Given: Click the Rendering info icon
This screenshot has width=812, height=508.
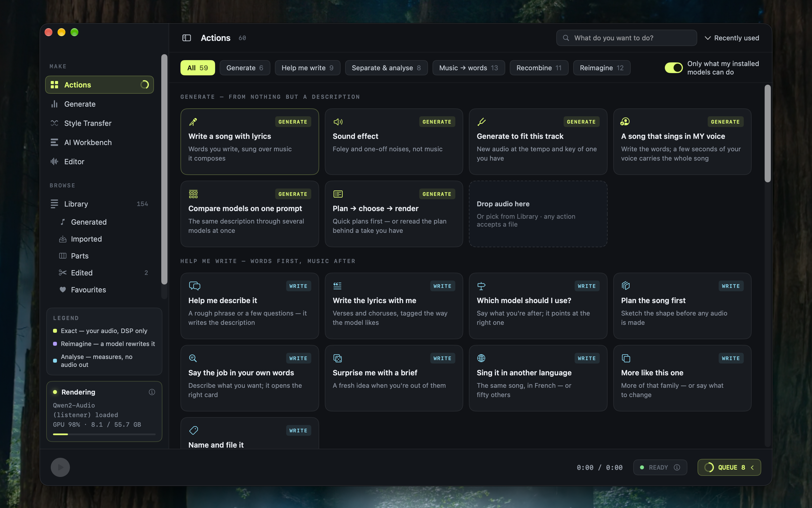Looking at the screenshot, I should click(x=152, y=392).
